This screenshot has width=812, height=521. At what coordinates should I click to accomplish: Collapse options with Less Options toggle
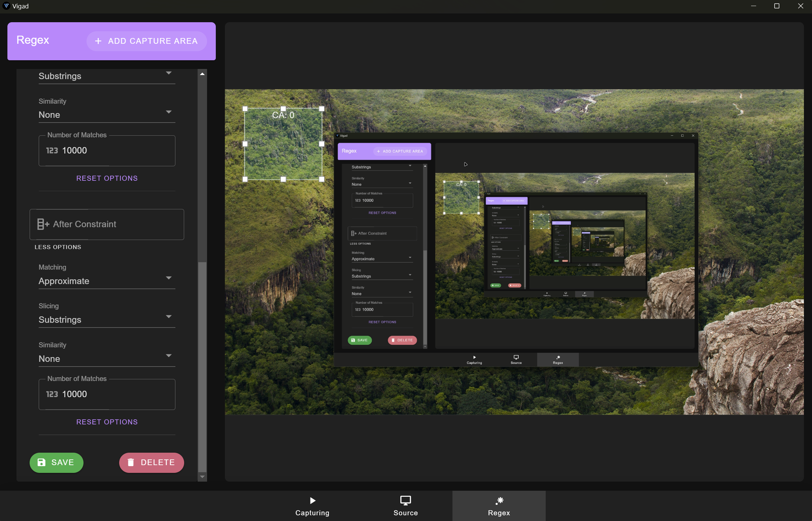[58, 247]
